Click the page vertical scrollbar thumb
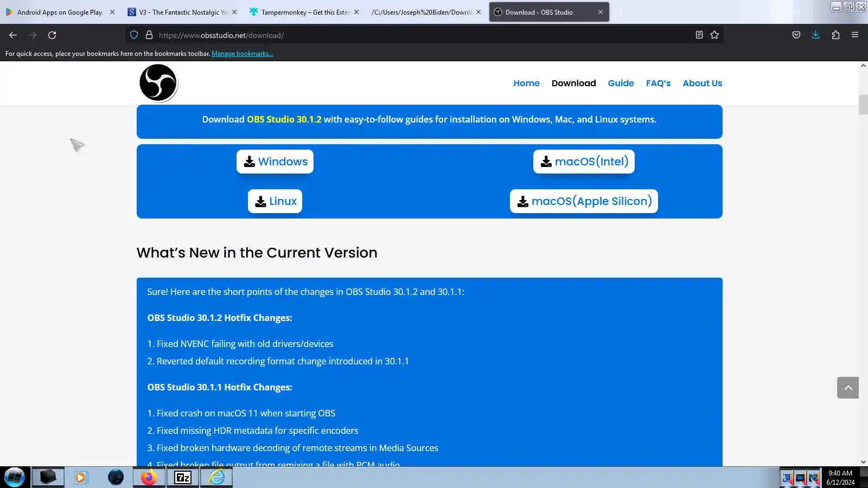 click(x=863, y=105)
